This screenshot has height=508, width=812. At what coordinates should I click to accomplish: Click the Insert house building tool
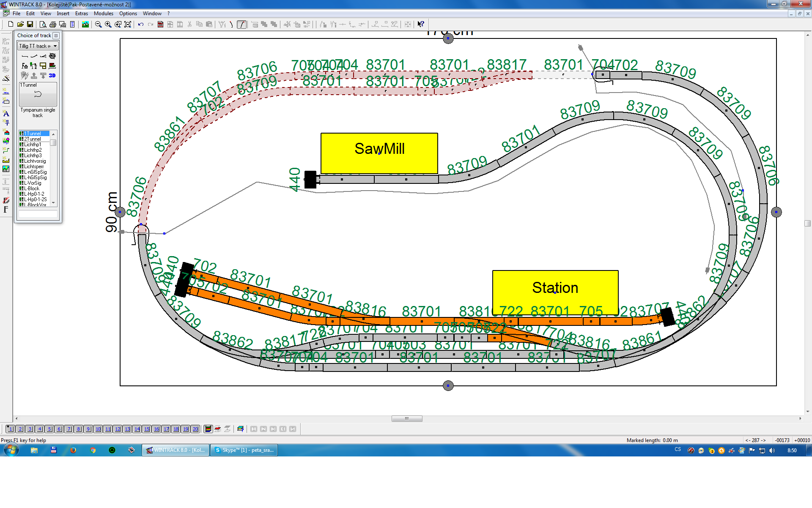[x=6, y=132]
